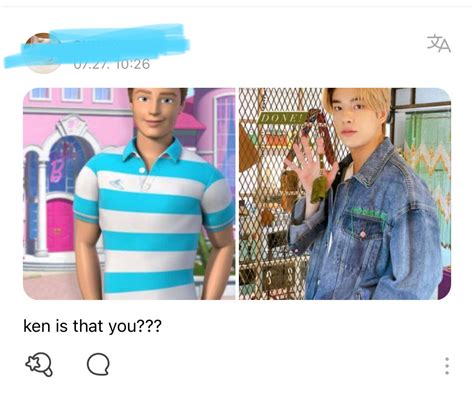Open the poster's profile avatar

(x=42, y=53)
